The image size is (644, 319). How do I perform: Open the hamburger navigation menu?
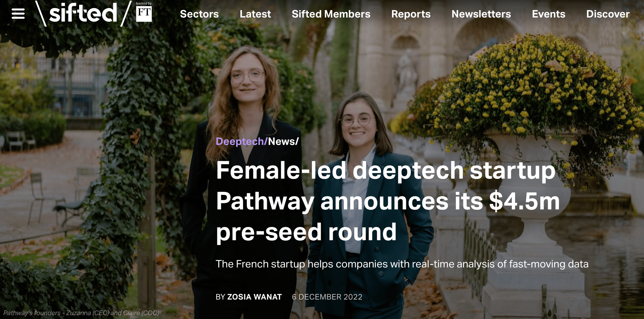click(18, 14)
